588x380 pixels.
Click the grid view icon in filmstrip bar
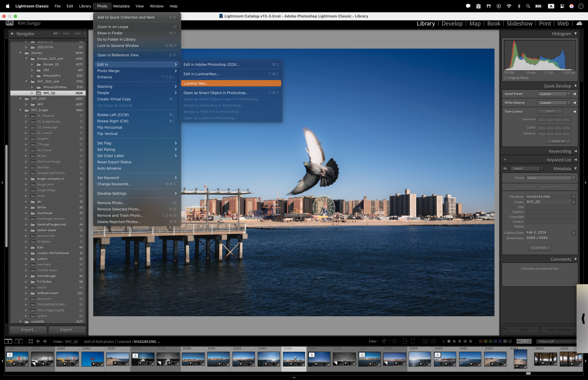[x=31, y=341]
